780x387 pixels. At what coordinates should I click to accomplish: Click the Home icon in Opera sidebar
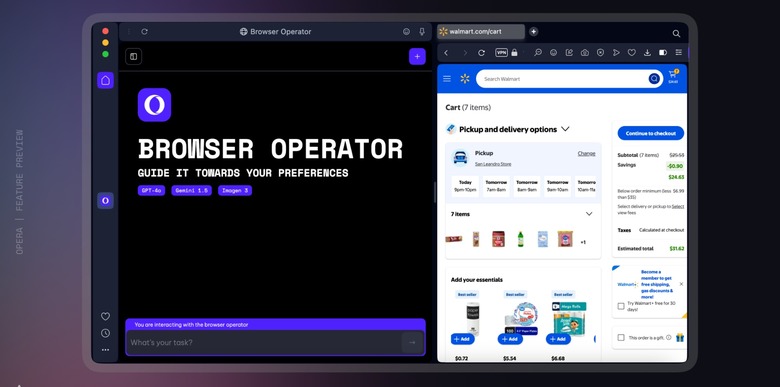click(105, 80)
